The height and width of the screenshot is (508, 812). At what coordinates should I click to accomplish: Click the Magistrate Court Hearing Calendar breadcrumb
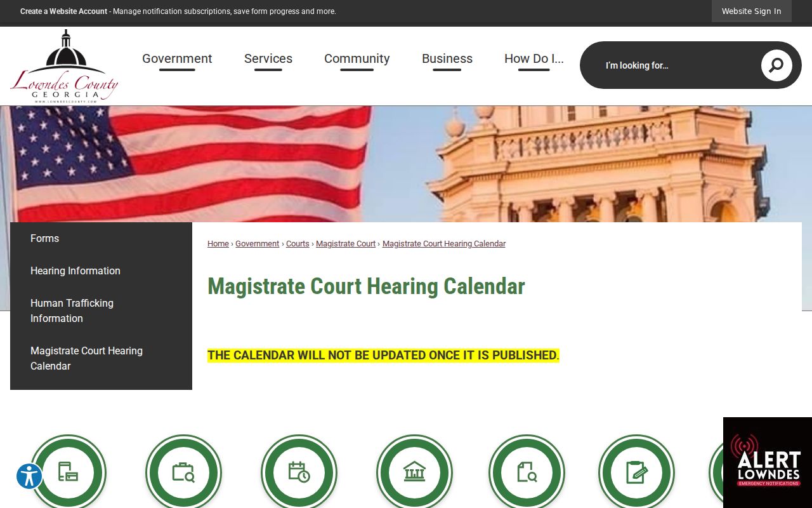[444, 244]
